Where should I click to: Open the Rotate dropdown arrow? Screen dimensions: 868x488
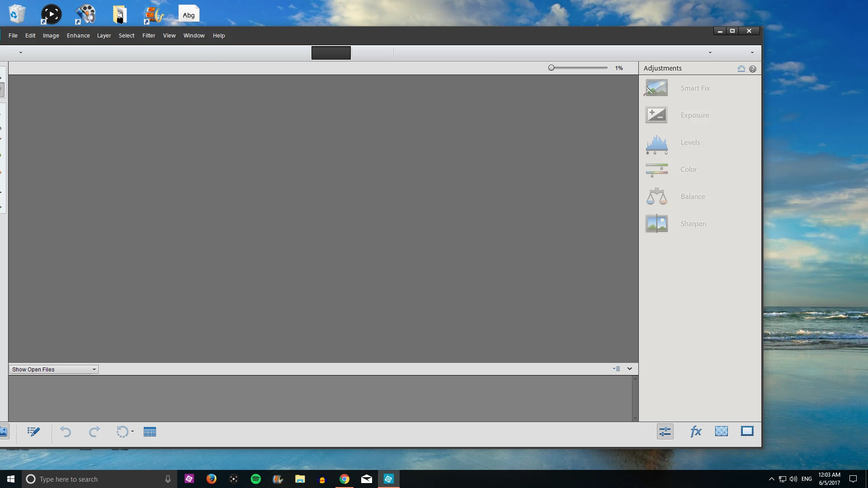[x=132, y=432]
